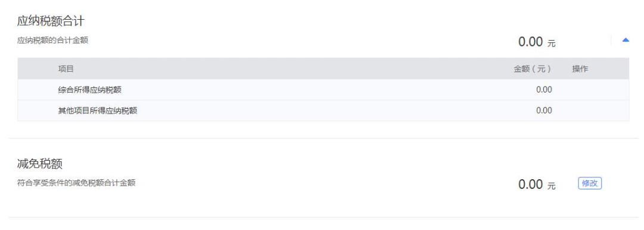The height and width of the screenshot is (230, 644).
Task: Click the 0.00 amount for 其他项目所得应纳税额
Action: coord(544,111)
